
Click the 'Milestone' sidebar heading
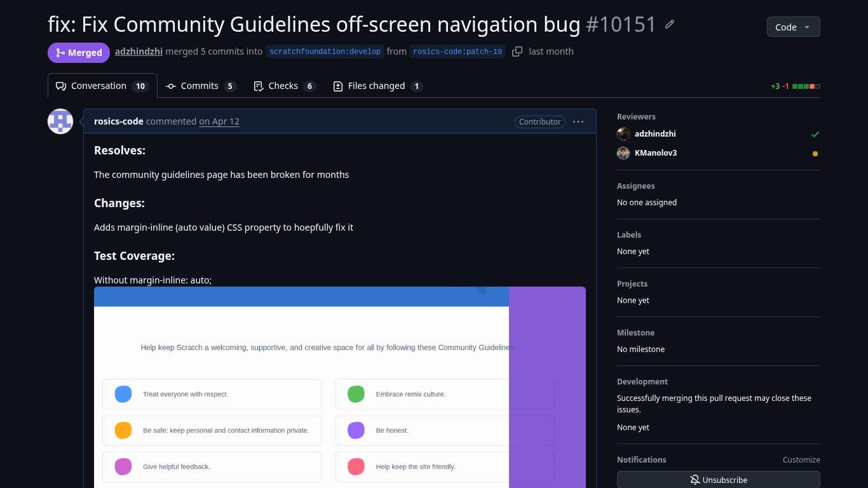pos(636,333)
